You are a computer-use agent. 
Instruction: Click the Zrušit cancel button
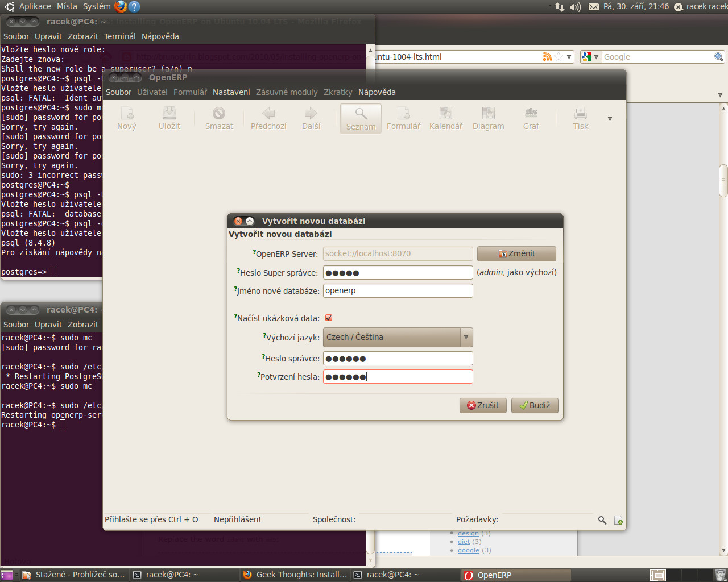(x=483, y=405)
